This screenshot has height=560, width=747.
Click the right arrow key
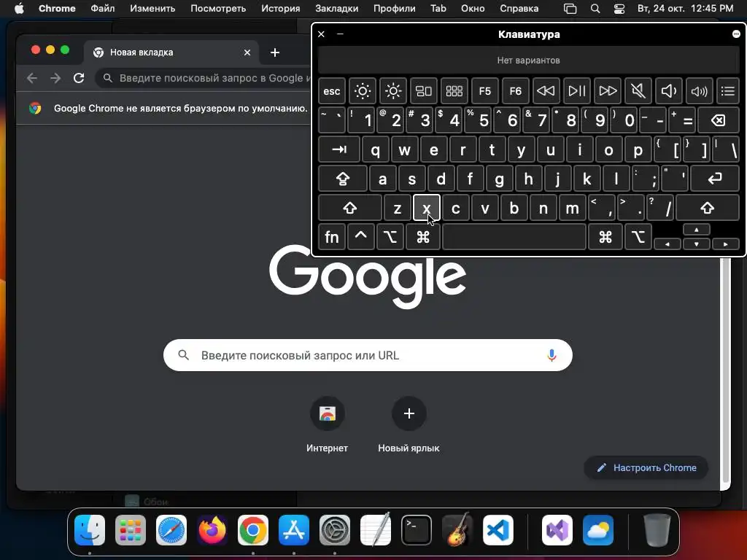726,244
